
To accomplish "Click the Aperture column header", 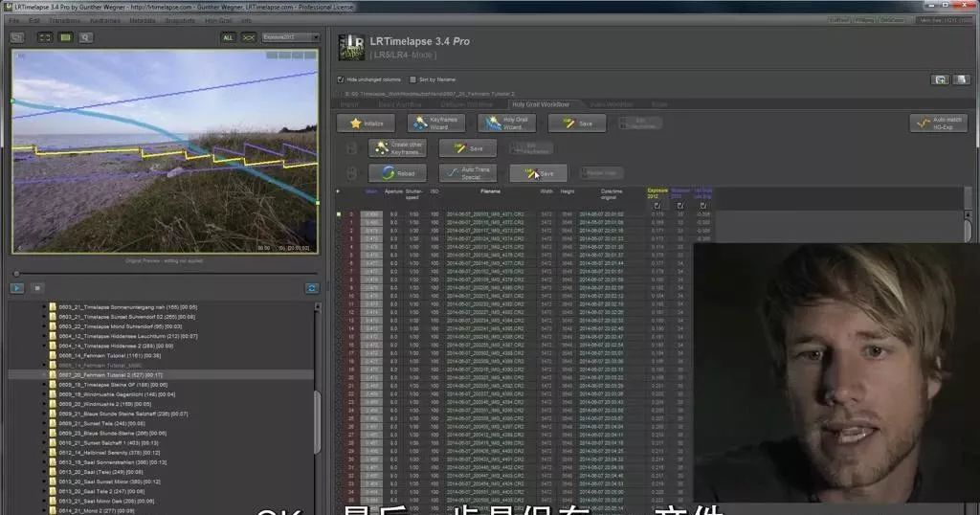I will 393,191.
